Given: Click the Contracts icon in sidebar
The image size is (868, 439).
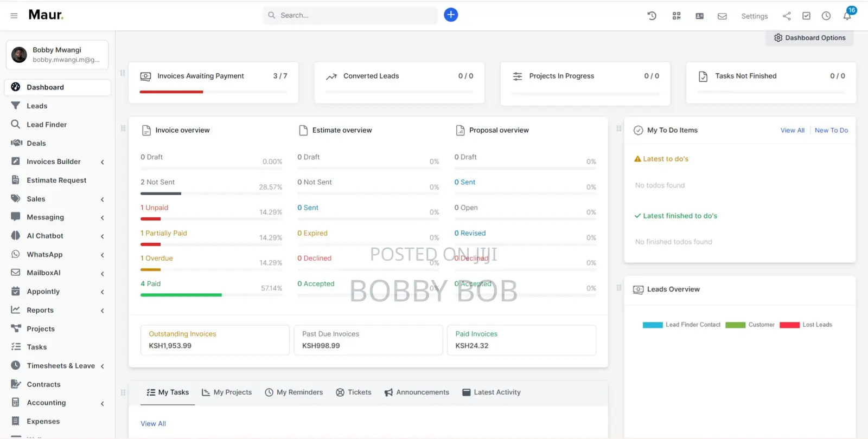Looking at the screenshot, I should coord(16,384).
